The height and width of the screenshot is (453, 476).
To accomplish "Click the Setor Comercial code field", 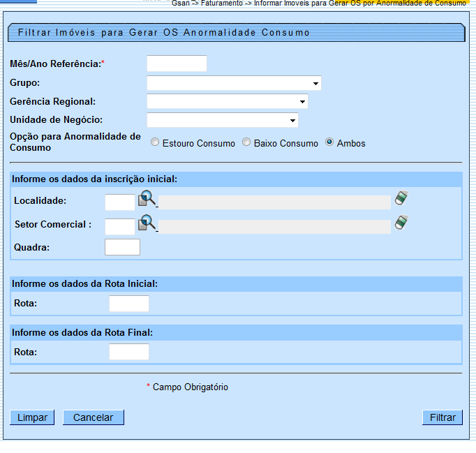I will pyautogui.click(x=119, y=226).
